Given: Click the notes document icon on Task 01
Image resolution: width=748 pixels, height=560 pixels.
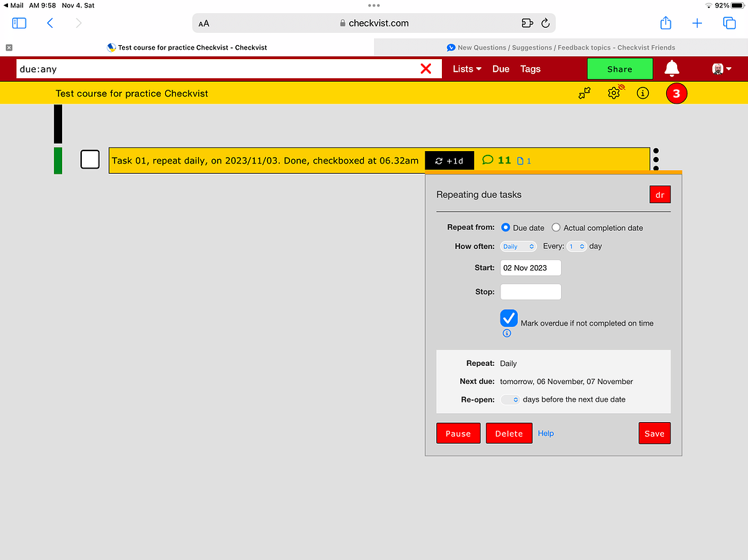Looking at the screenshot, I should (x=520, y=161).
